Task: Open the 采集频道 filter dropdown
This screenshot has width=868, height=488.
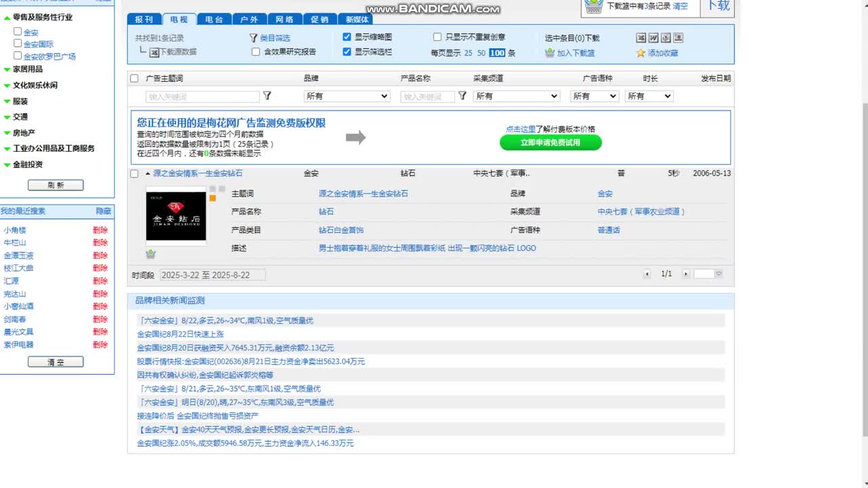Action: tap(516, 96)
